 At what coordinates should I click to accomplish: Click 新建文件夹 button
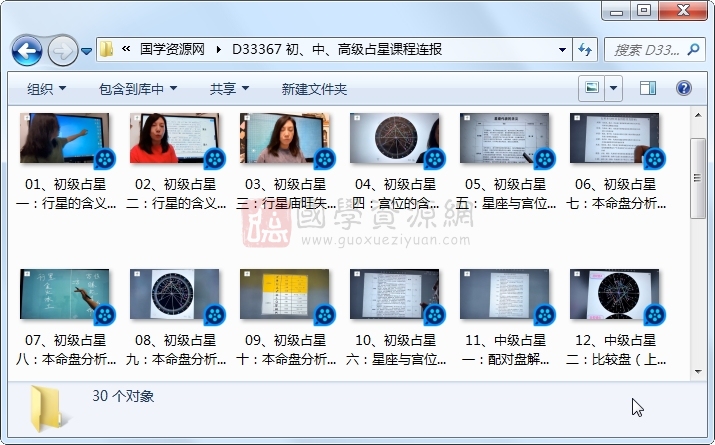click(x=314, y=89)
